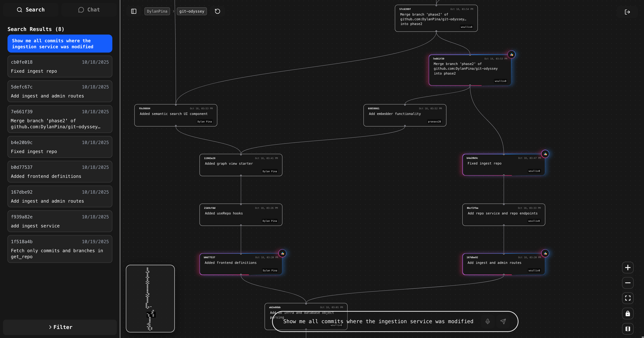Click the microphone voice input icon
Screen dimensions: 644x338
[x=488, y=321]
